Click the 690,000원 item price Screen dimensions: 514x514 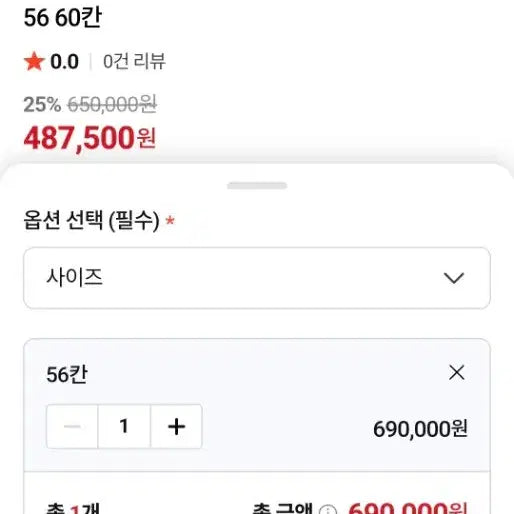click(x=420, y=429)
